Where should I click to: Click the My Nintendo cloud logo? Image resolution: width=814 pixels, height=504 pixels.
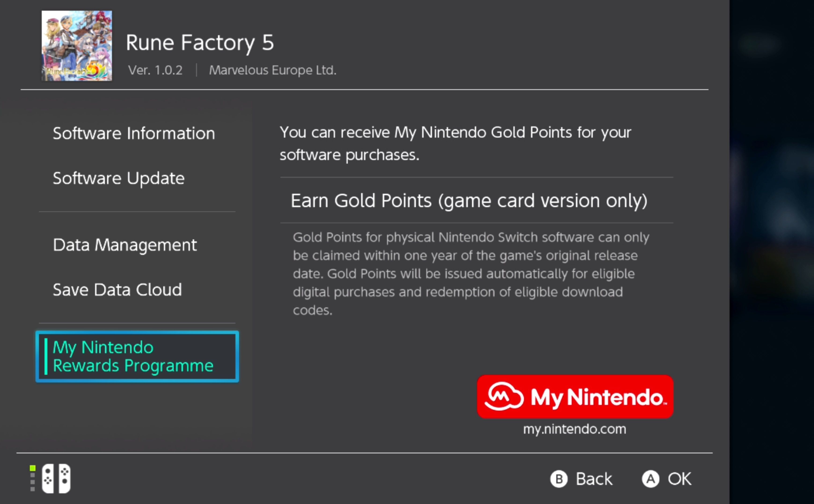point(504,397)
